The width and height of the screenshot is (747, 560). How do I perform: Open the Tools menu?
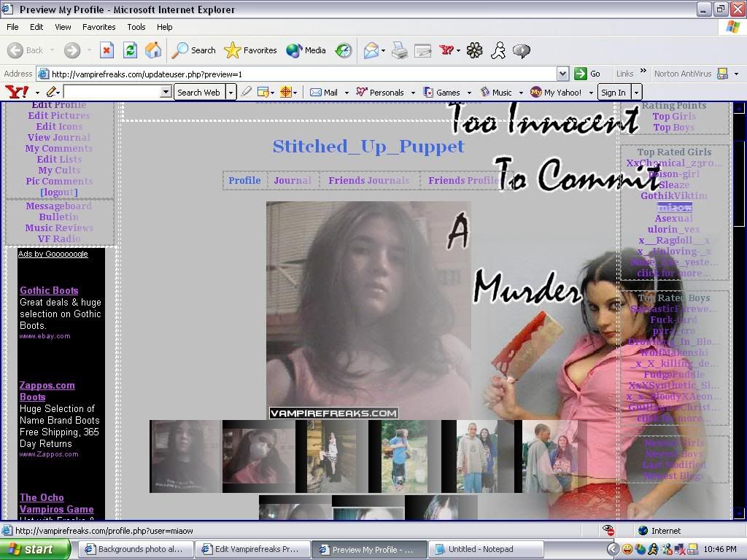(136, 27)
